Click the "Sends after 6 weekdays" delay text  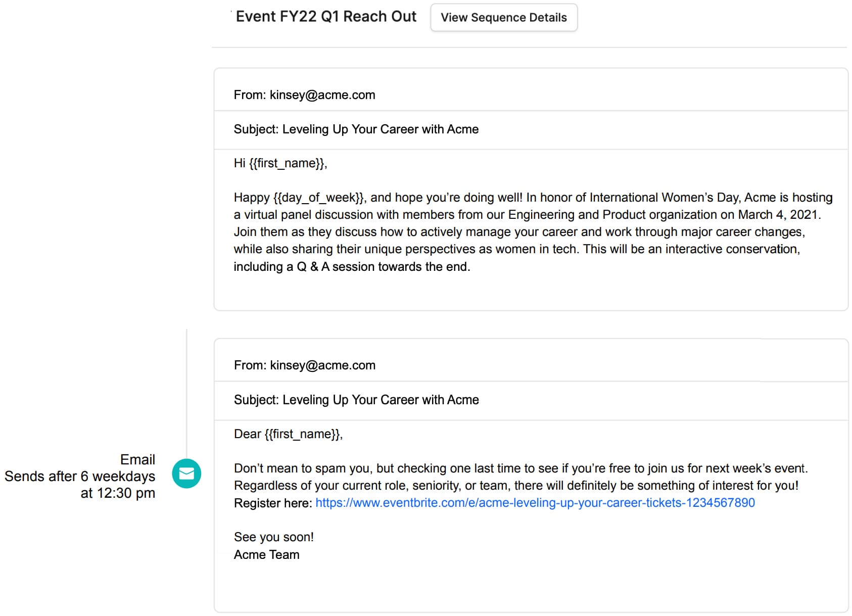pyautogui.click(x=80, y=477)
